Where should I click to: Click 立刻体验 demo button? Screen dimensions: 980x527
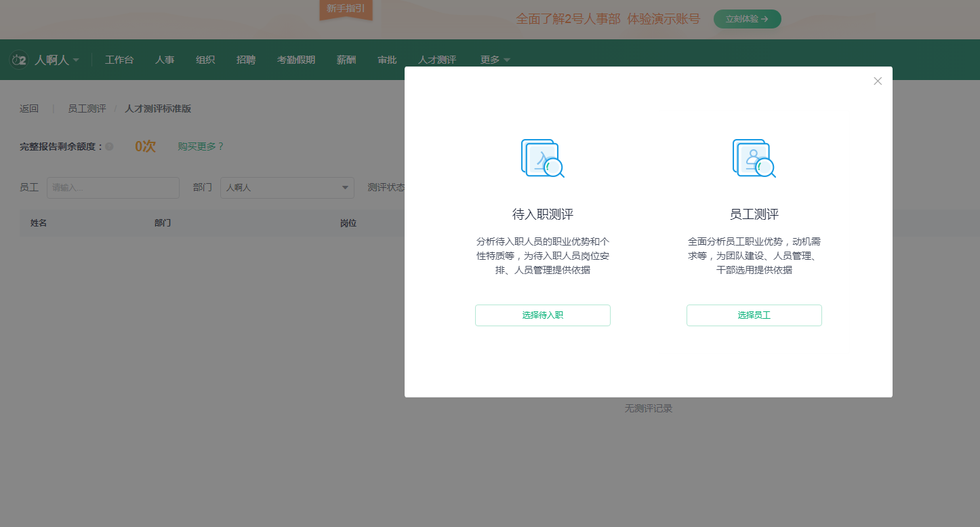(x=748, y=19)
